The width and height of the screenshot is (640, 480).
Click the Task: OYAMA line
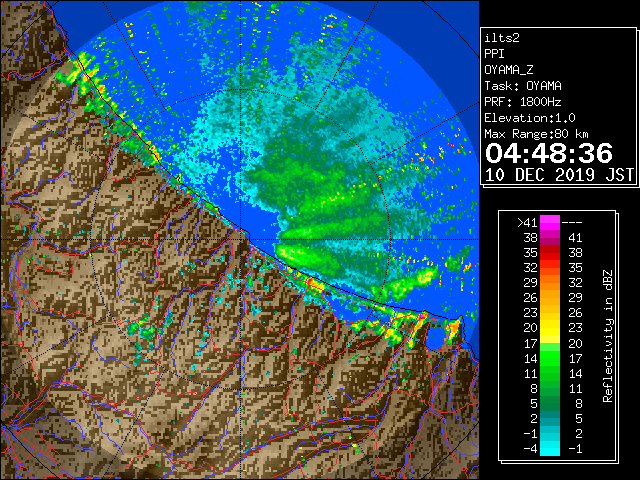coord(523,86)
